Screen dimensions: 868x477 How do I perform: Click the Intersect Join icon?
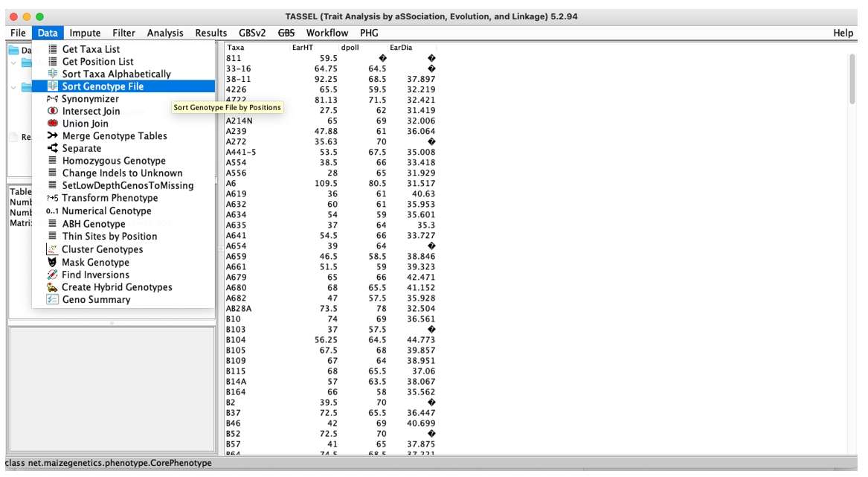(53, 111)
